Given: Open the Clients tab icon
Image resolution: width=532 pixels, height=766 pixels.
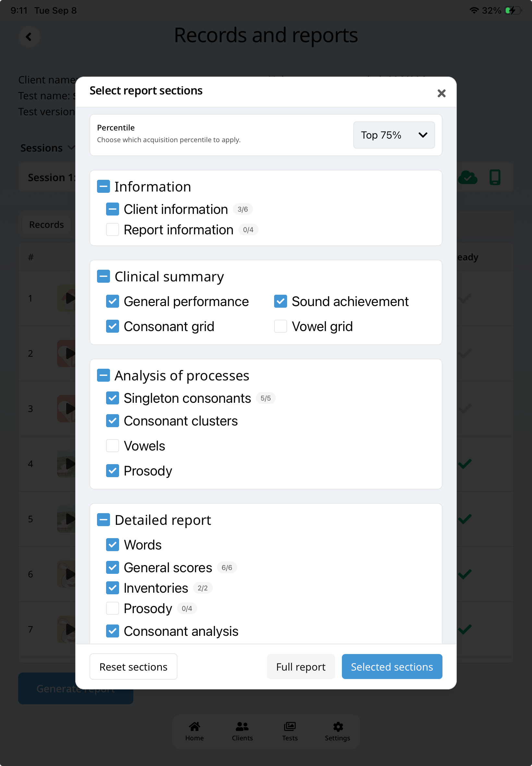Looking at the screenshot, I should [242, 726].
